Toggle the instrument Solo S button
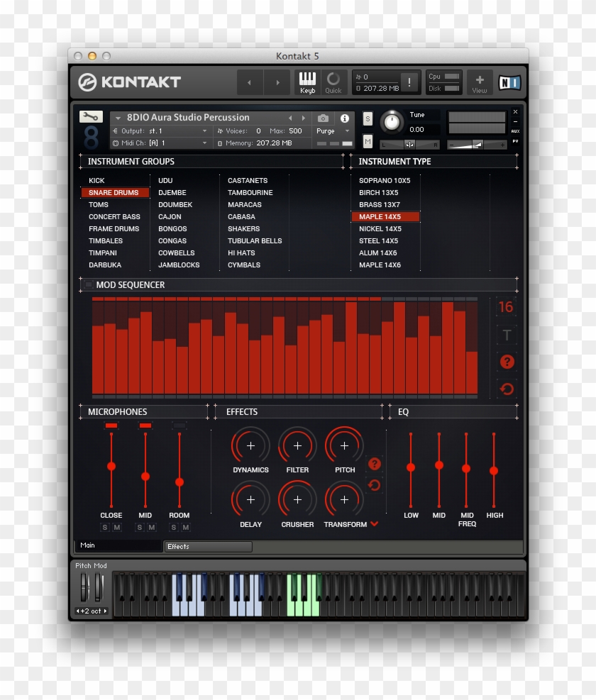Image resolution: width=596 pixels, height=700 pixels. click(368, 118)
